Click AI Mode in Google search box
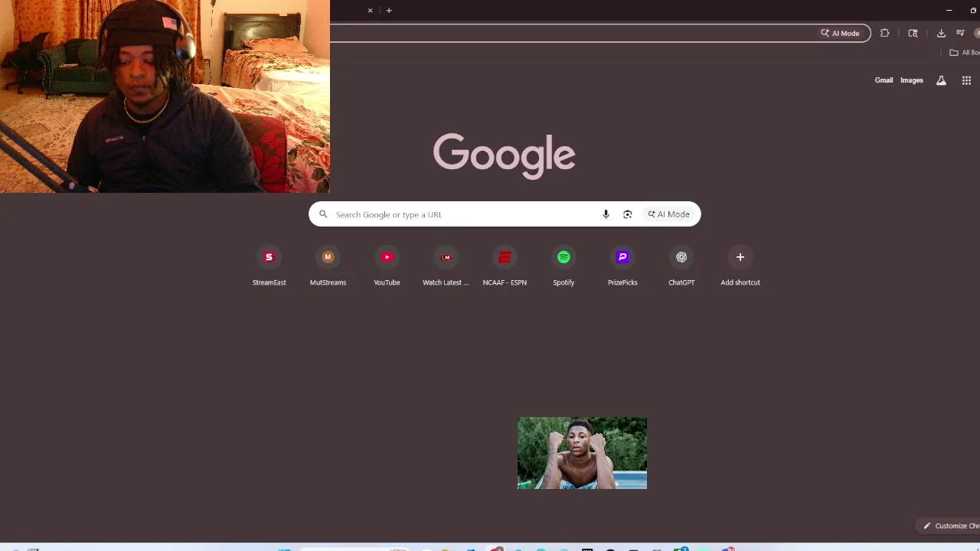Screen dimensions: 980x551 coord(668,214)
